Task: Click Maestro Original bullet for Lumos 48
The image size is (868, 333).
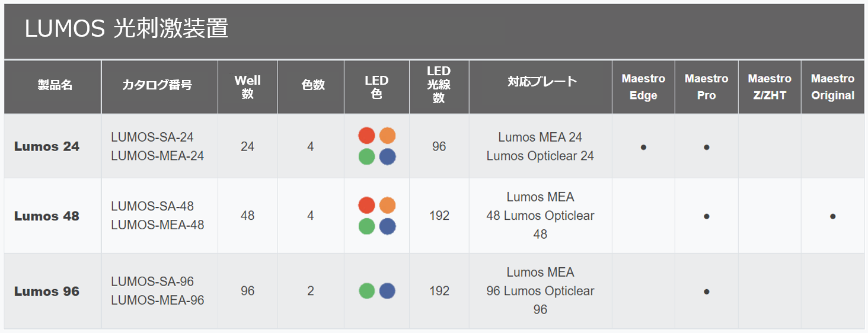Action: (832, 216)
